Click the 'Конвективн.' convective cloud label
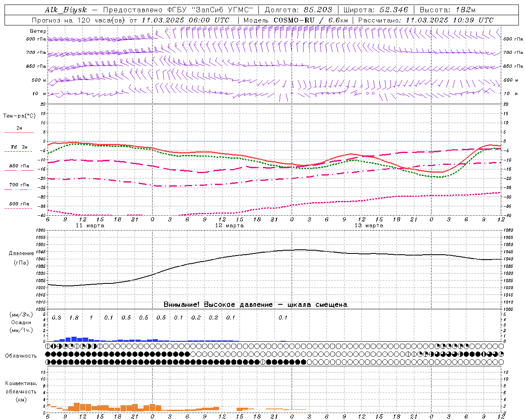The image size is (525, 420). pos(21,383)
